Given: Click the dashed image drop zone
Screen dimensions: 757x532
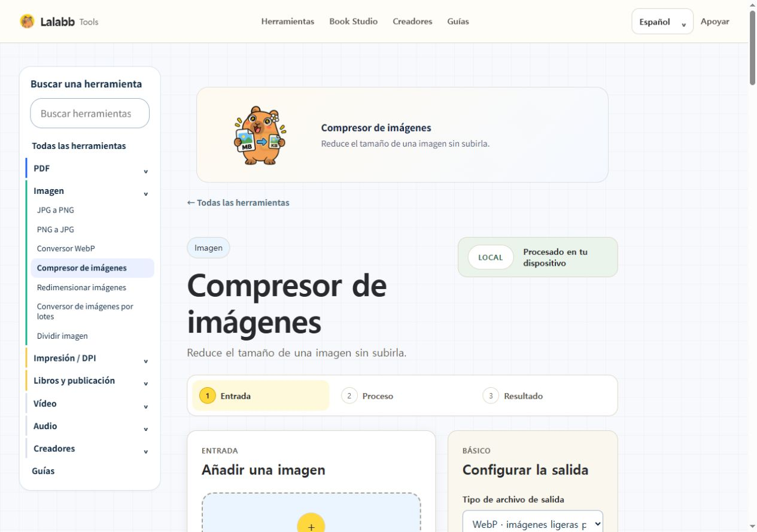Looking at the screenshot, I should tap(311, 512).
